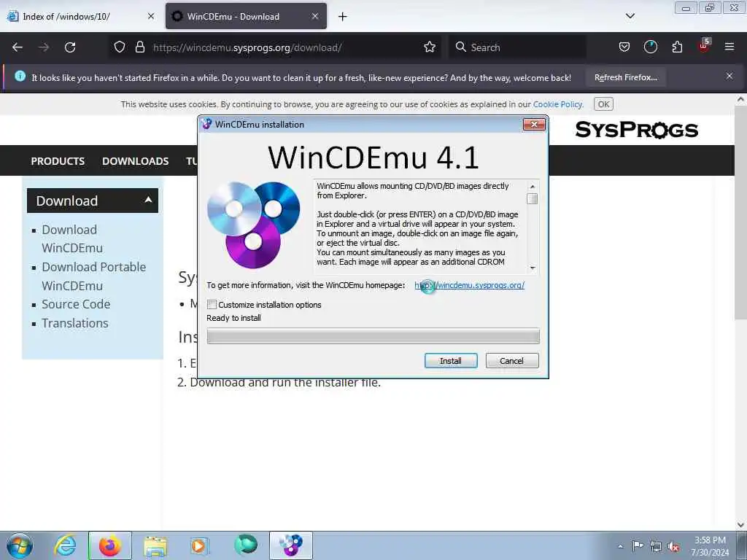The height and width of the screenshot is (560, 747).
Task: Close the Index of /windows/10/ tab
Action: click(x=151, y=16)
